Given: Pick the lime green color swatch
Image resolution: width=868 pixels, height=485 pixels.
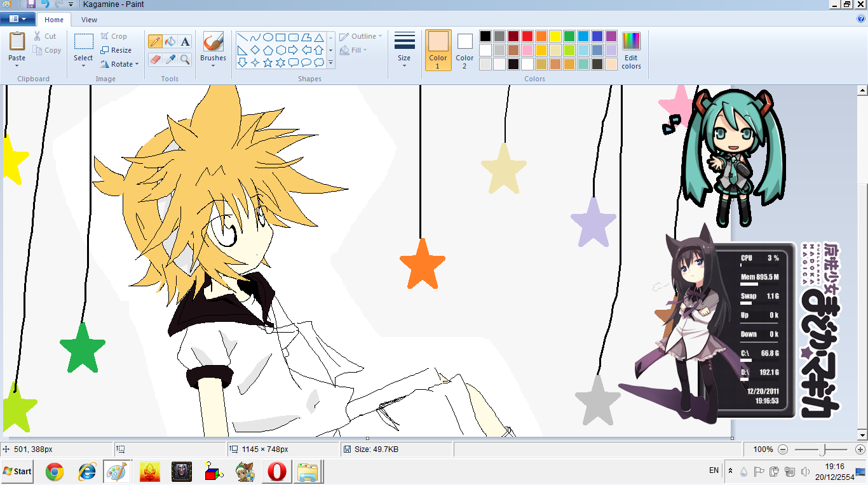Looking at the screenshot, I should click(x=569, y=50).
